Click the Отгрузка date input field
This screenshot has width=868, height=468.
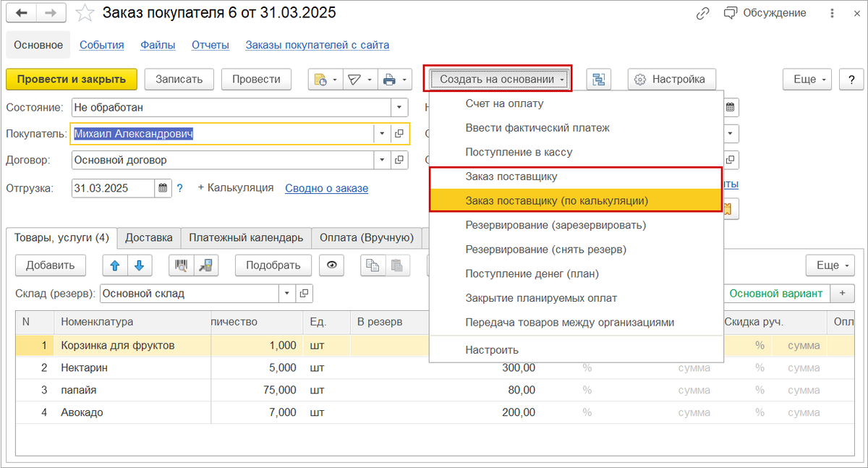point(114,188)
